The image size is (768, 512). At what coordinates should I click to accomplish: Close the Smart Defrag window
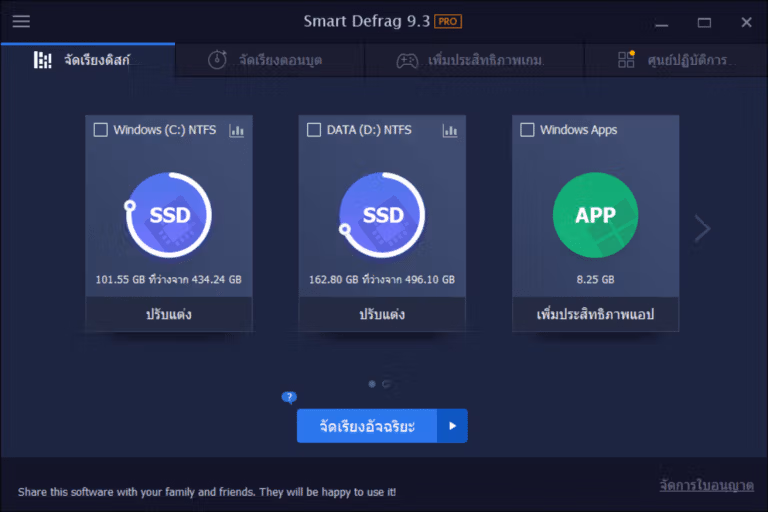pos(746,22)
